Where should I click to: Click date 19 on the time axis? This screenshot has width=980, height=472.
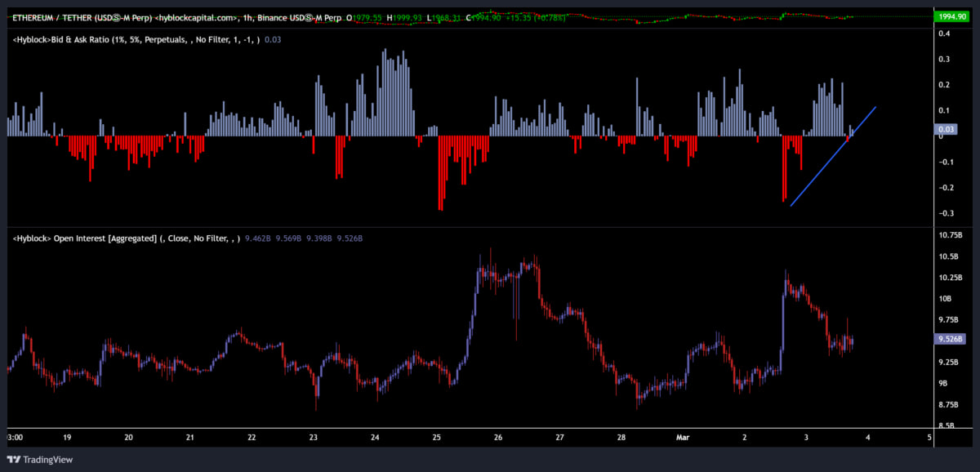pos(67,438)
